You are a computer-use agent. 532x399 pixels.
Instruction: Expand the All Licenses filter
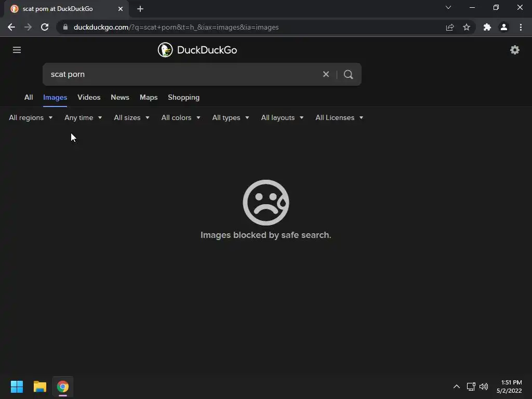point(339,118)
